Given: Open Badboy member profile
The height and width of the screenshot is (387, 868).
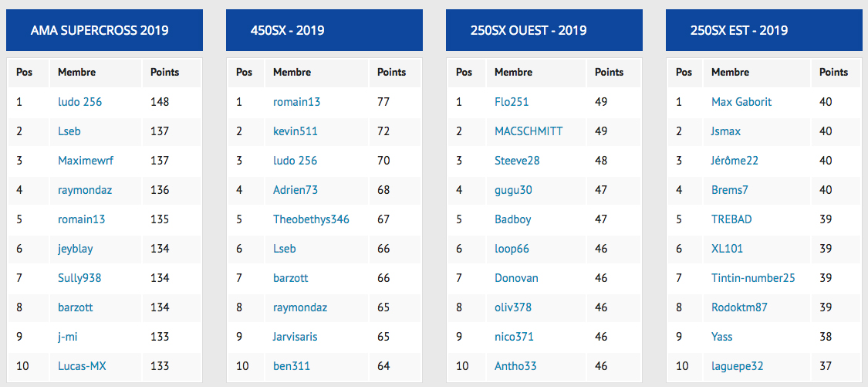Looking at the screenshot, I should pos(512,219).
